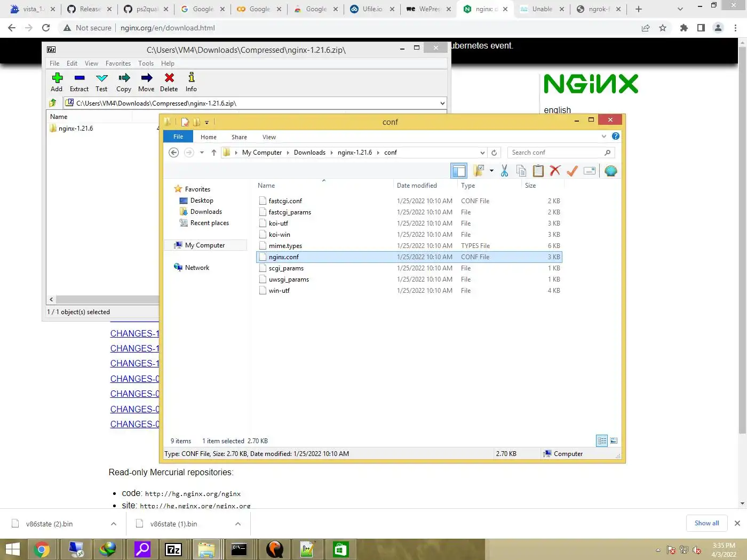Click the Windows Start button
The height and width of the screenshot is (560, 747).
[x=12, y=549]
